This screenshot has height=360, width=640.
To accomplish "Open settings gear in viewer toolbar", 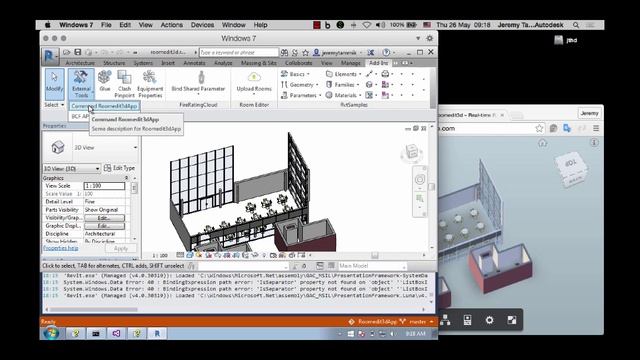I will 489,320.
